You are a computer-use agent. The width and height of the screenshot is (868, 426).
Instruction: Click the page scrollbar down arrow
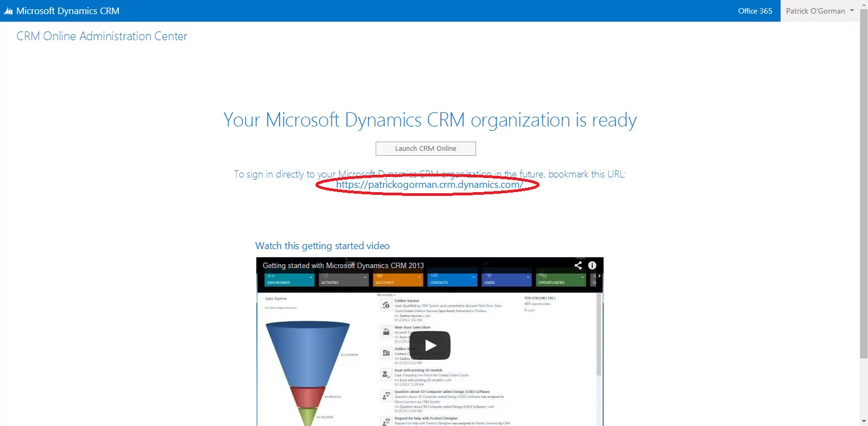(864, 422)
